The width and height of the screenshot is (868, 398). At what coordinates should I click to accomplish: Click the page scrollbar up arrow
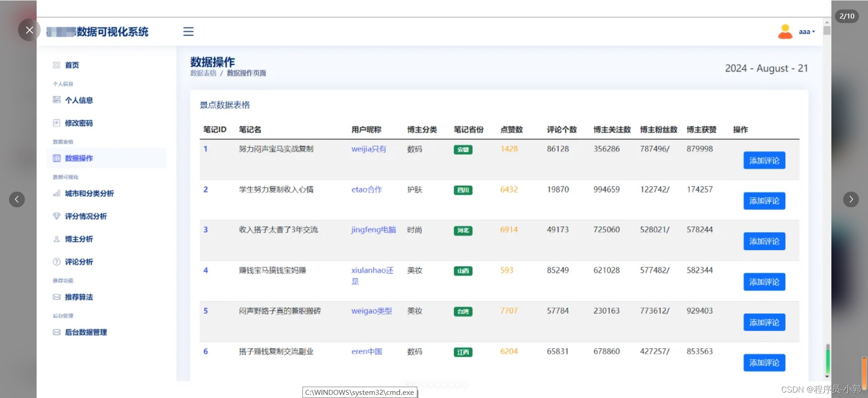click(827, 22)
